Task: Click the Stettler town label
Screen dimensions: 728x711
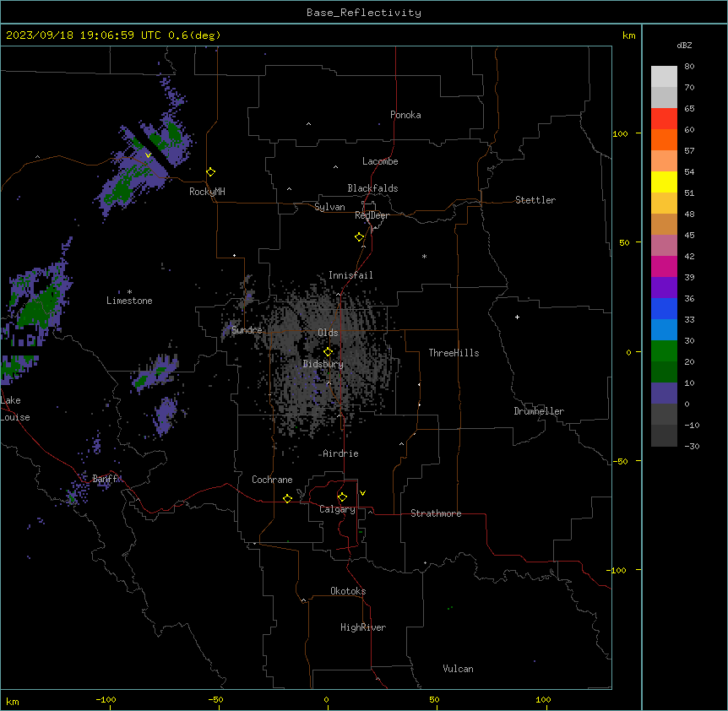Action: [x=535, y=200]
